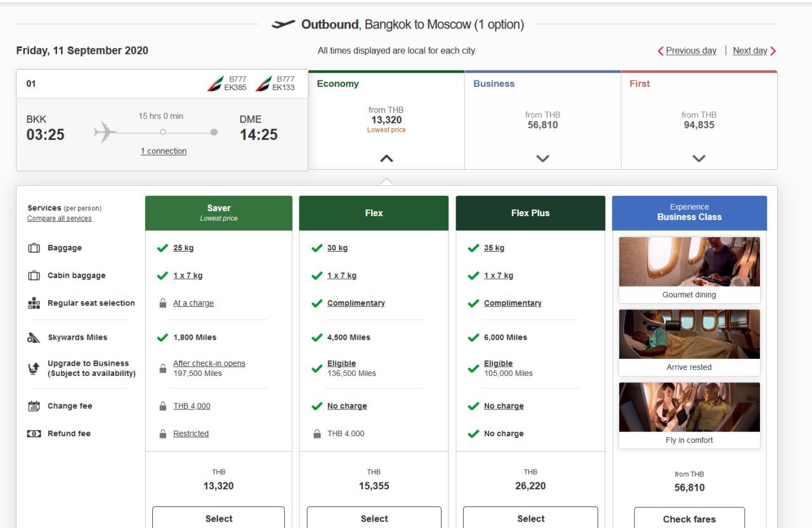812x528 pixels.
Task: Open the Fly in comfort thumbnail
Action: coord(690,415)
